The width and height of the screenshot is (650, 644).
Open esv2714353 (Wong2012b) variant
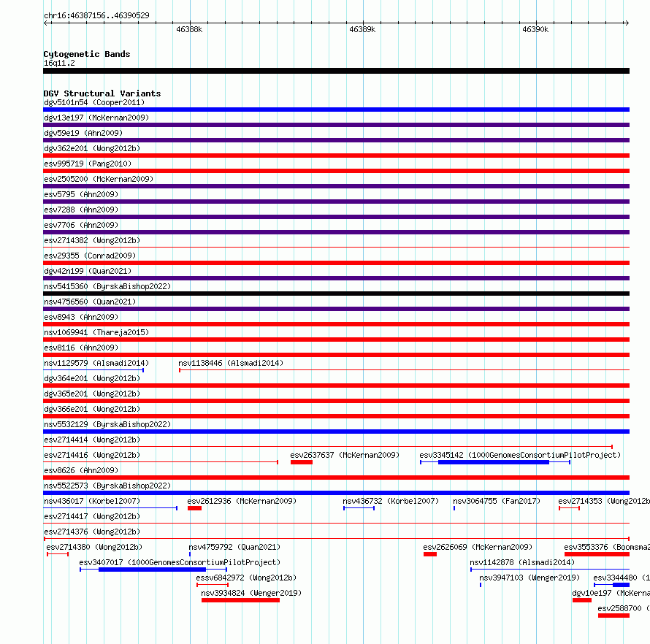(x=604, y=501)
